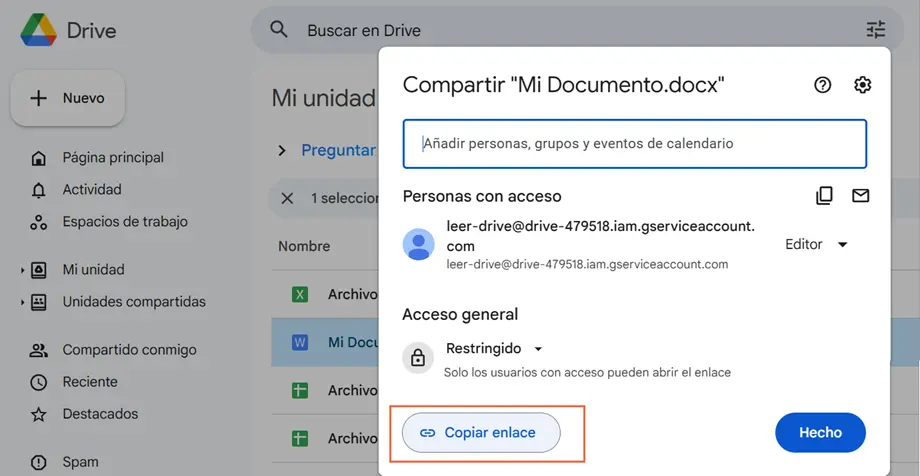Click the Copiar enlace button

click(x=481, y=433)
